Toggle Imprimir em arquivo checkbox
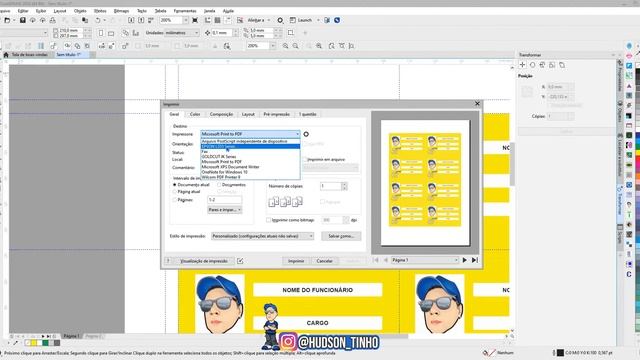The width and height of the screenshot is (640, 360). point(304,160)
